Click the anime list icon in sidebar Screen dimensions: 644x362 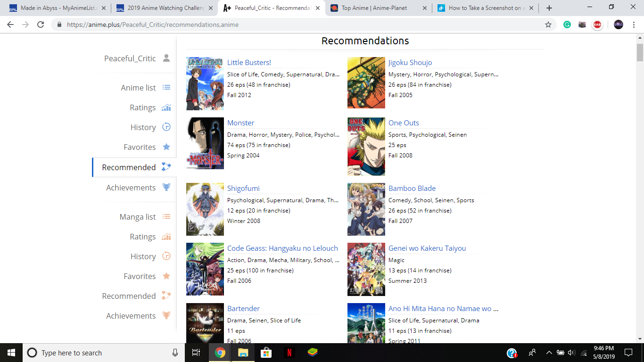[166, 87]
